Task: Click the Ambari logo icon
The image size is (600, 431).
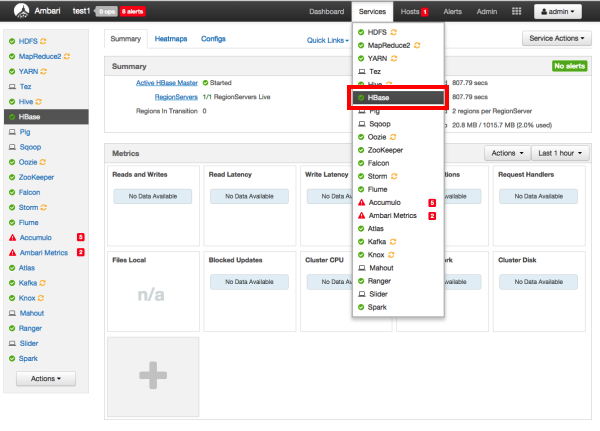Action: (21, 11)
